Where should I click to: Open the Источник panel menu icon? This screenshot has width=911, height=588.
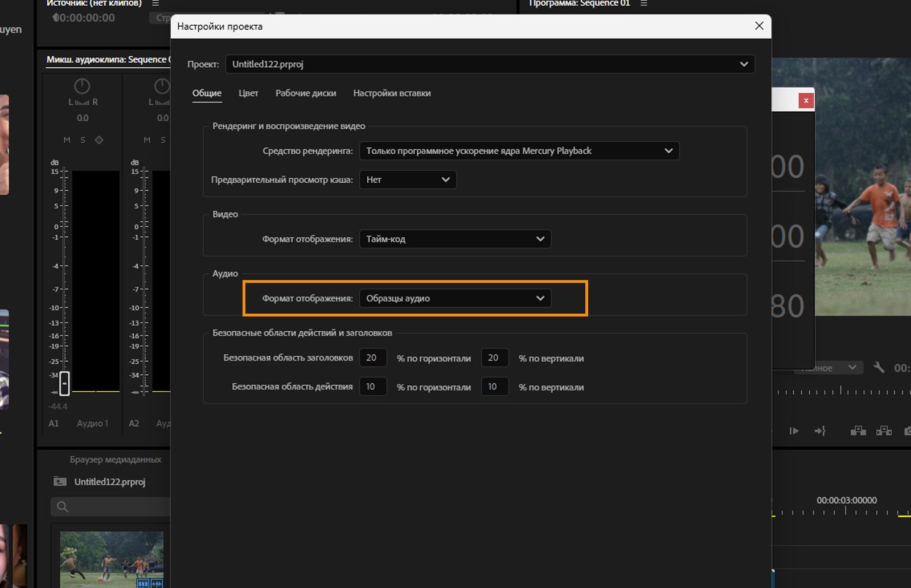point(155,3)
